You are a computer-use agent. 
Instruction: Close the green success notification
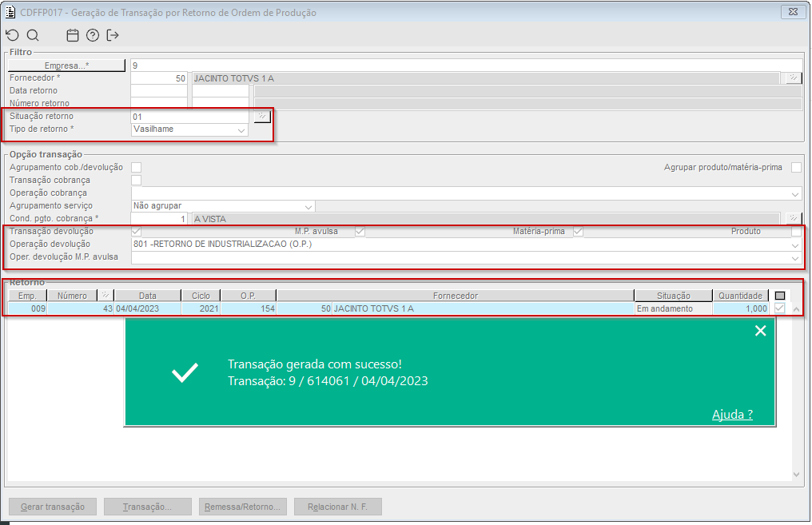click(x=760, y=330)
